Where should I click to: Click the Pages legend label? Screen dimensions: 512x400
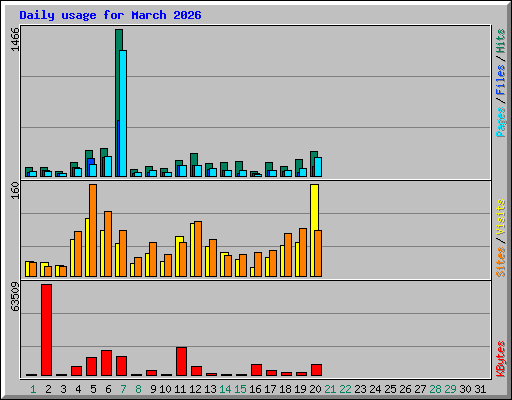500,122
